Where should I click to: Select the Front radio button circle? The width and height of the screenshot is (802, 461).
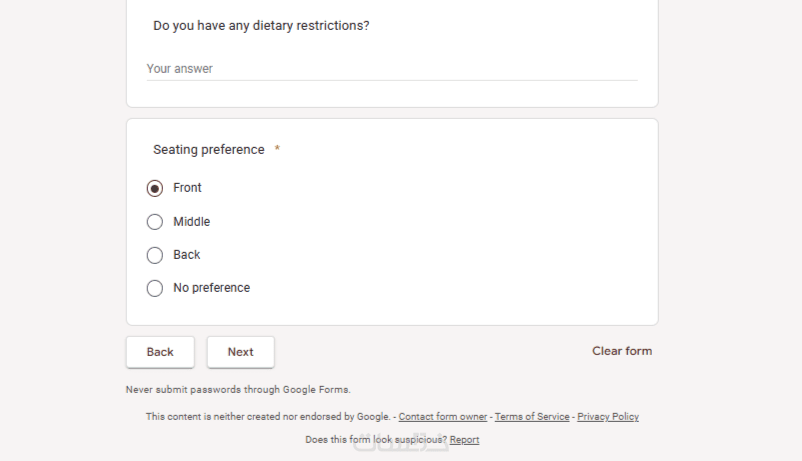[x=155, y=188]
